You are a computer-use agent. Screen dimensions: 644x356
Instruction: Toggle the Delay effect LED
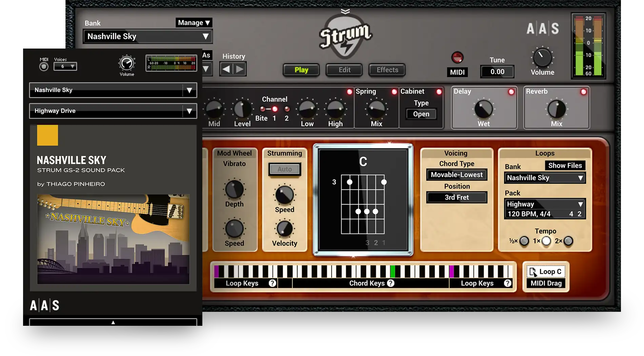pyautogui.click(x=511, y=92)
